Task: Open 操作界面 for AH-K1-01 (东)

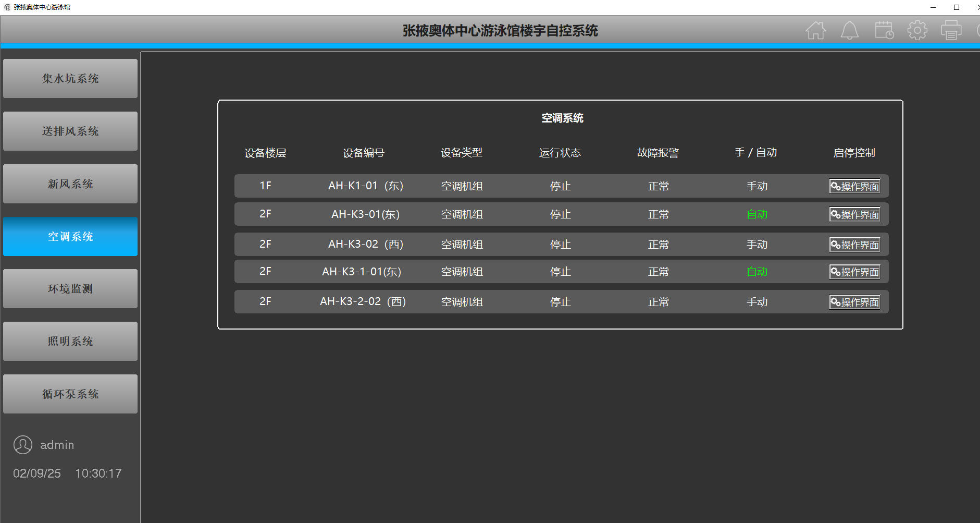Action: pyautogui.click(x=854, y=186)
